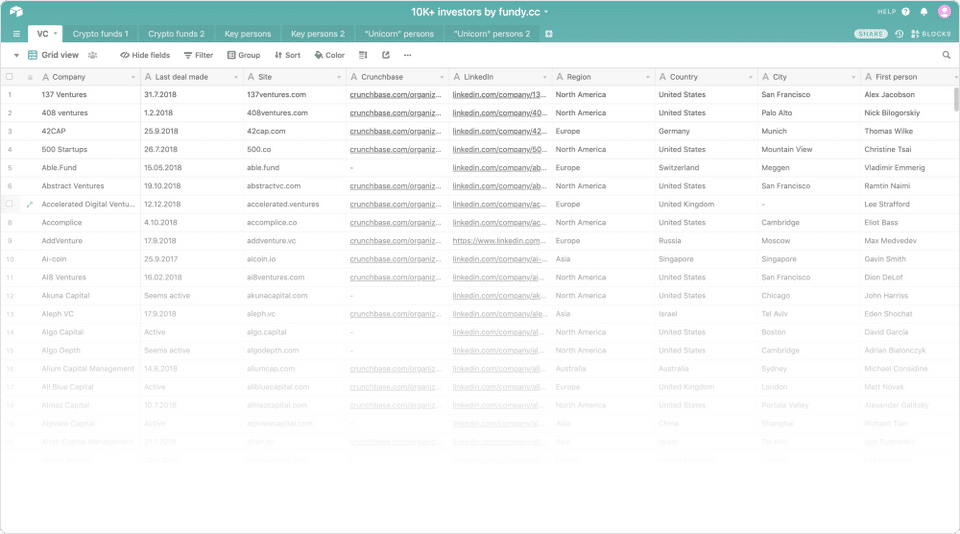Open LinkedIn link for AddVenture
960x534 pixels.
(x=499, y=241)
